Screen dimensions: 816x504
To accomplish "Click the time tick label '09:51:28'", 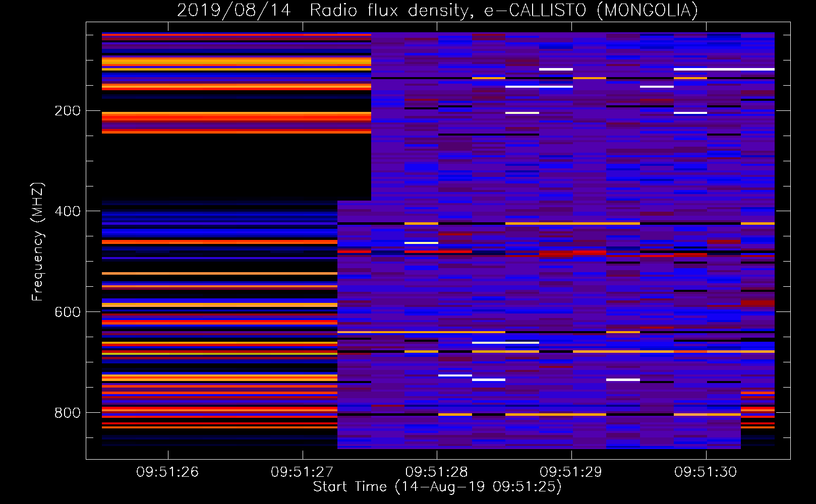I will click(x=437, y=472).
